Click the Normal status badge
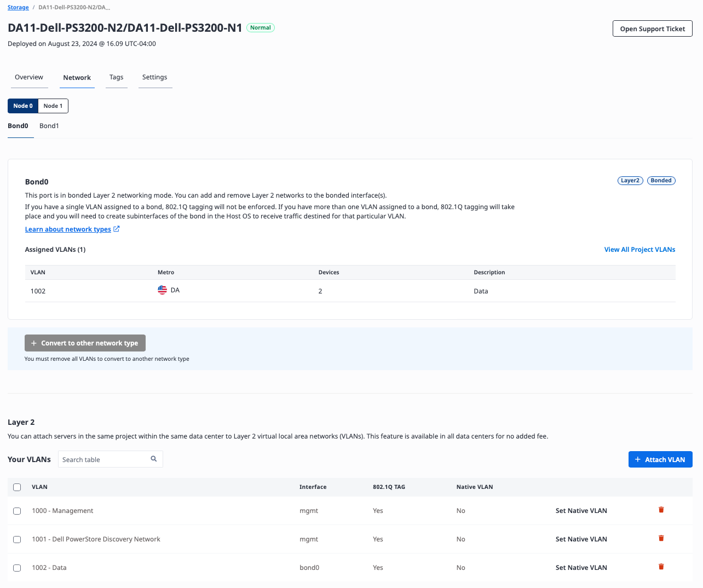703x588 pixels. coord(261,27)
